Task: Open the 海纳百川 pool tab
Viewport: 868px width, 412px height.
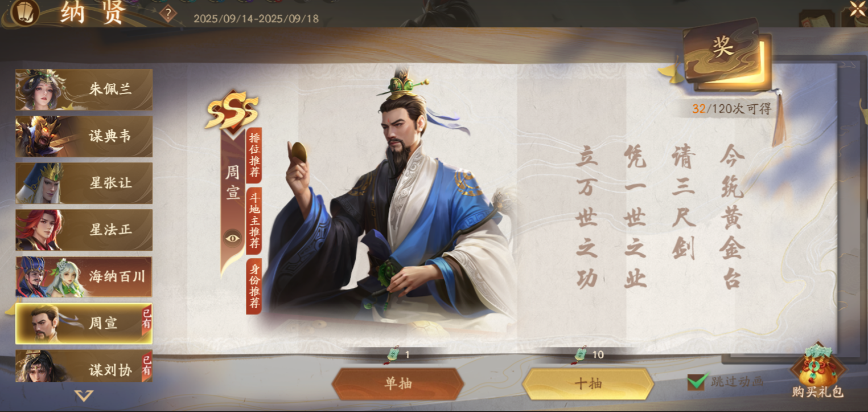Action: pos(84,277)
